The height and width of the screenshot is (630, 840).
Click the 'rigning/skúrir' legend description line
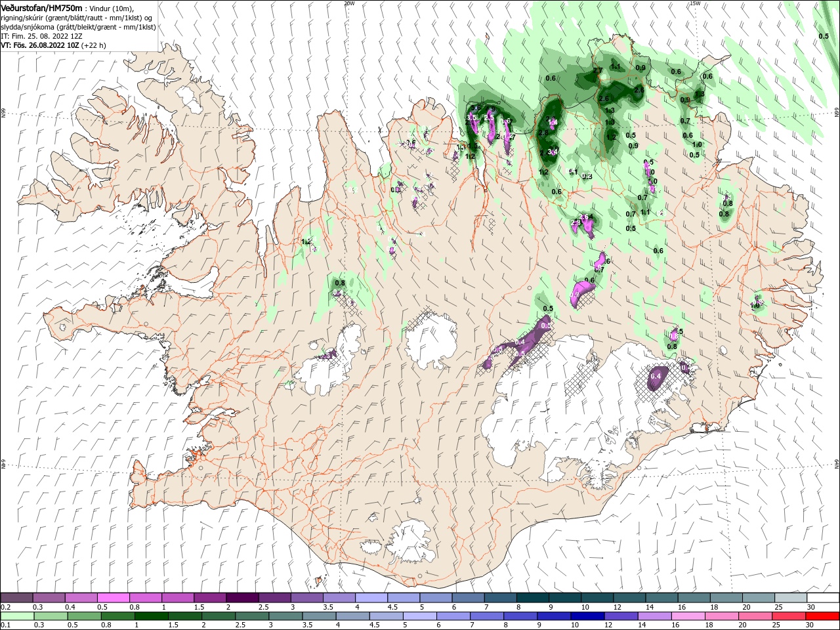[77, 18]
